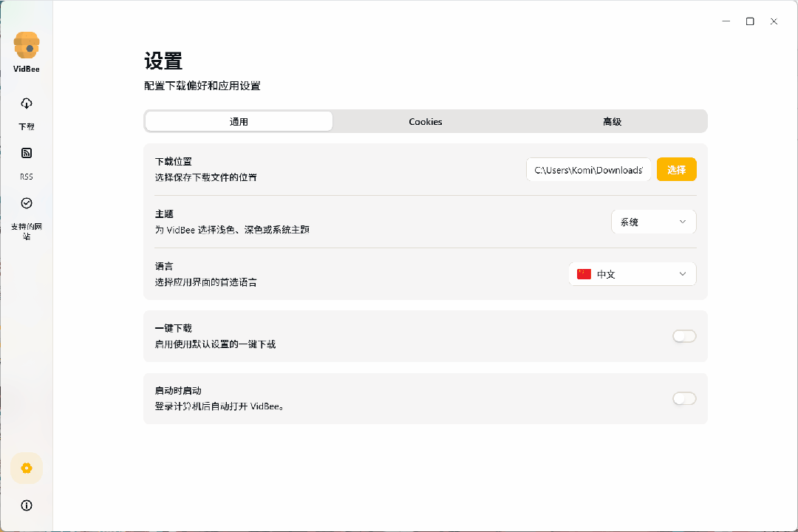Select the 通用 general settings tab
The width and height of the screenshot is (798, 532).
click(239, 121)
